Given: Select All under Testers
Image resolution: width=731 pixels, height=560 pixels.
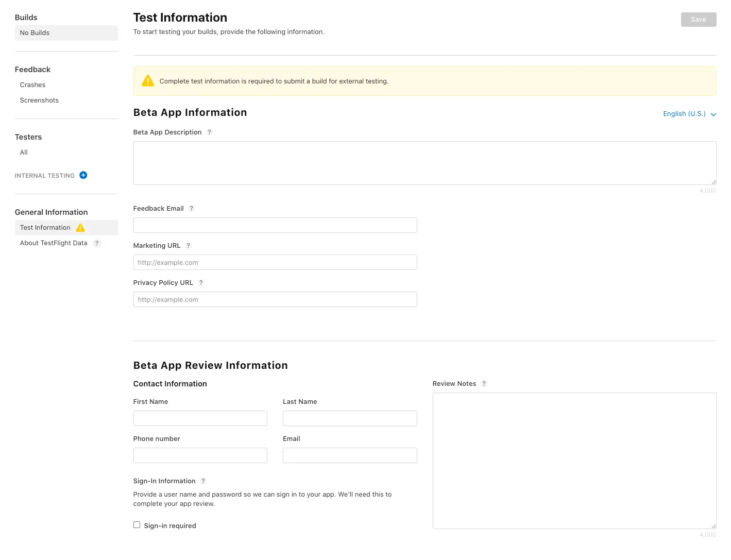Looking at the screenshot, I should pyautogui.click(x=24, y=152).
